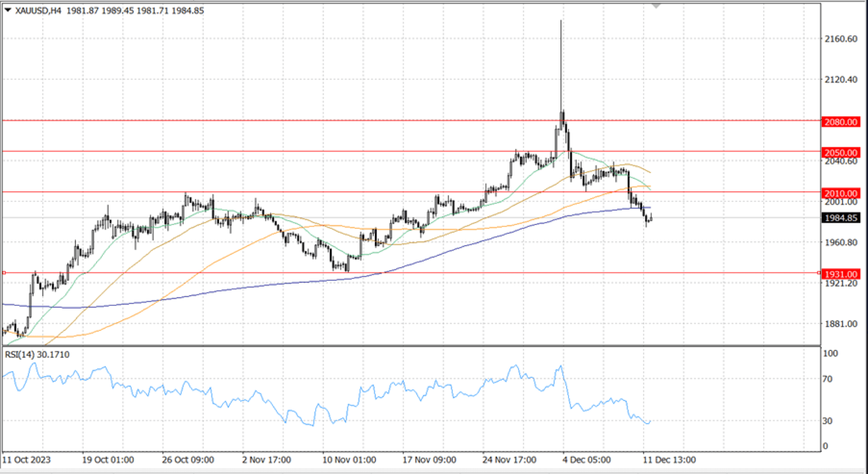This screenshot has width=868, height=474.
Task: Open the XAUUSD,H4 chart dropdown triangle
Action: 8,10
